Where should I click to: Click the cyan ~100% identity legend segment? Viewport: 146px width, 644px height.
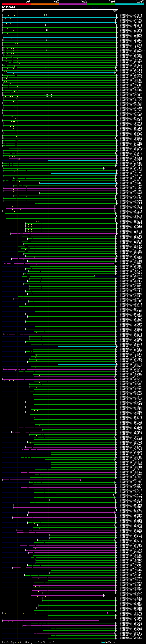(x=130, y=4)
